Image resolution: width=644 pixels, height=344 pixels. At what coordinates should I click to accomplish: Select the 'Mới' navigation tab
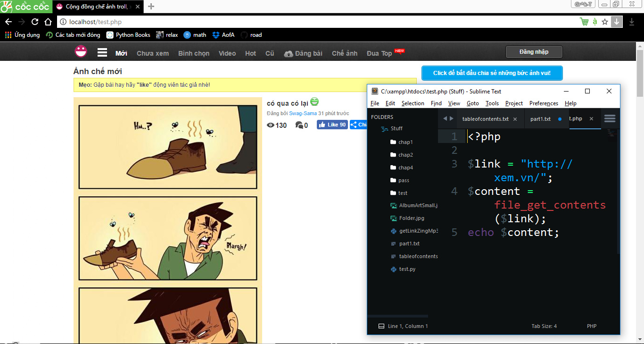121,53
